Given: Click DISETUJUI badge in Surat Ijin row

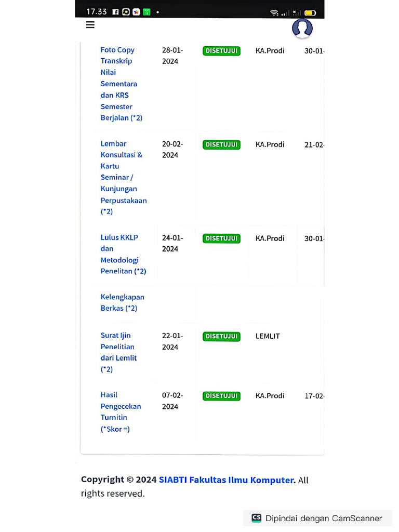Looking at the screenshot, I should pyautogui.click(x=221, y=337).
